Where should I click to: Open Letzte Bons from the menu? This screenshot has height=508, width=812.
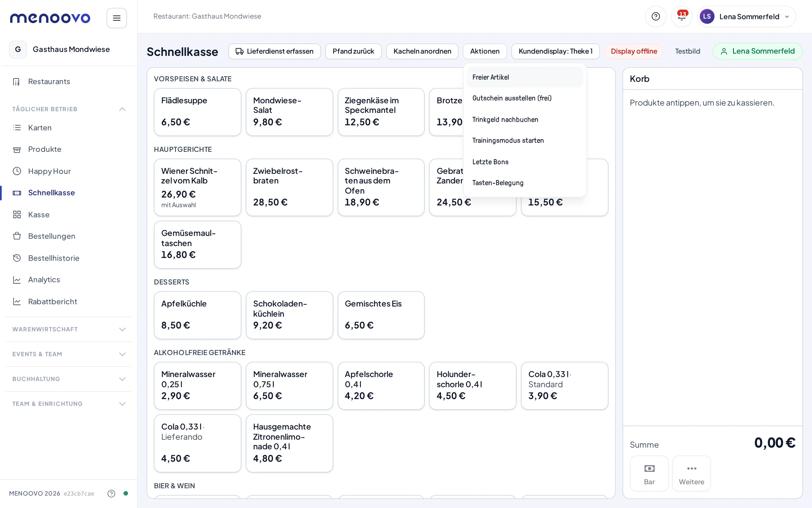pos(524,162)
